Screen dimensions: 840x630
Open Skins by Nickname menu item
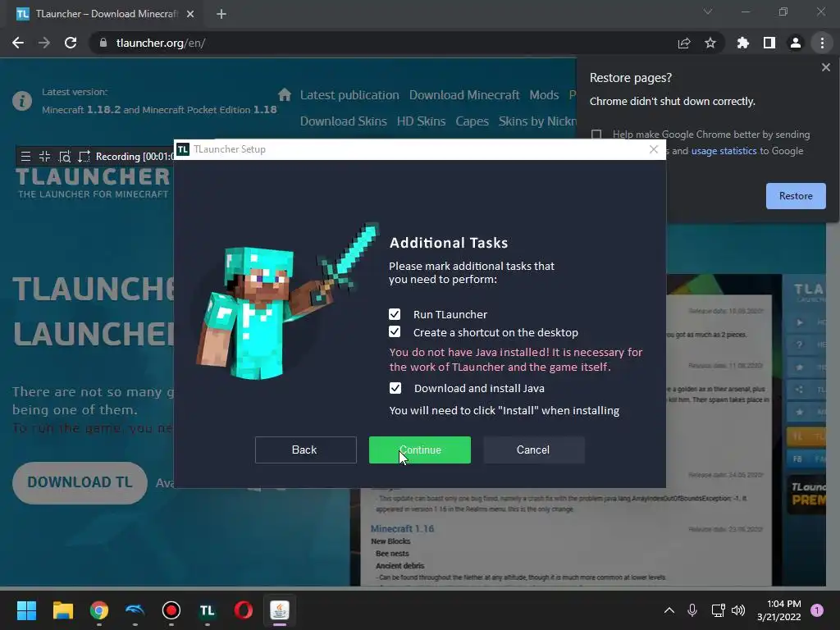537,121
